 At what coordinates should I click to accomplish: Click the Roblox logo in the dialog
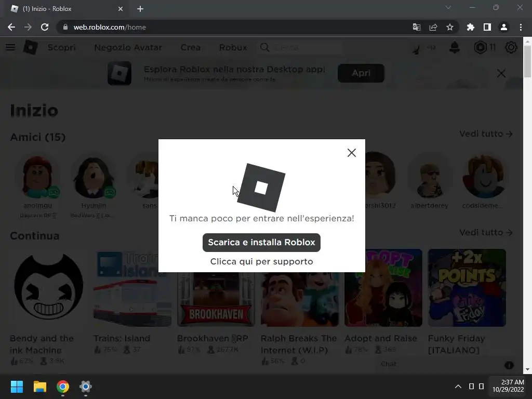(x=261, y=188)
